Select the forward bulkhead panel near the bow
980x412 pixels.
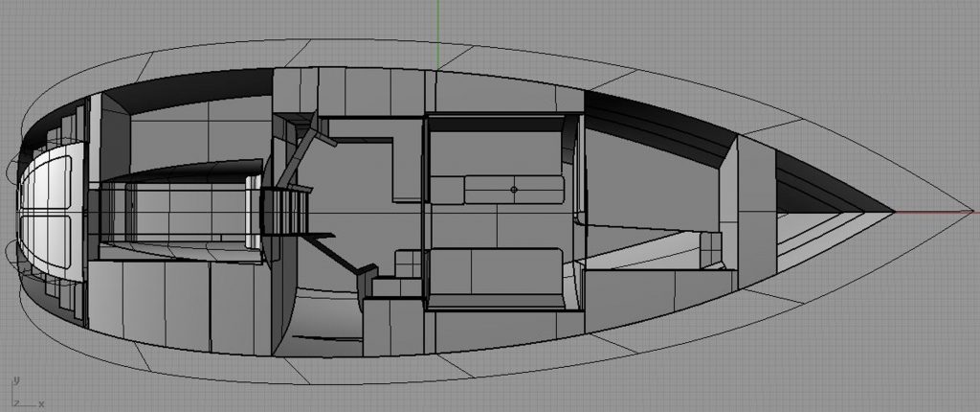(756, 212)
